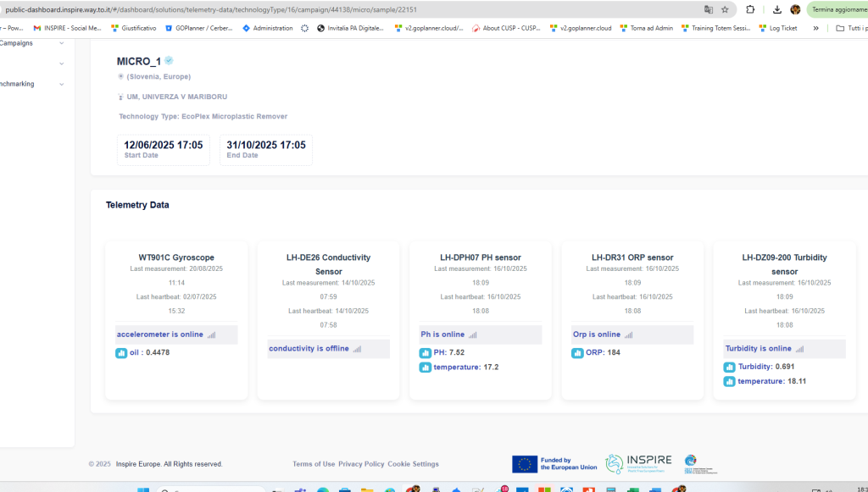Click the verified badge next to MICRO_1
This screenshot has width=868, height=492.
(x=170, y=61)
